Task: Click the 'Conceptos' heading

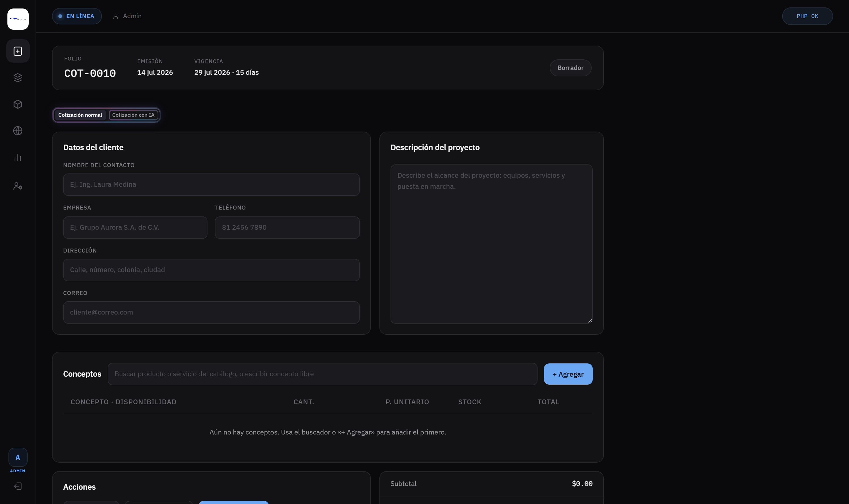Action: [x=82, y=374]
